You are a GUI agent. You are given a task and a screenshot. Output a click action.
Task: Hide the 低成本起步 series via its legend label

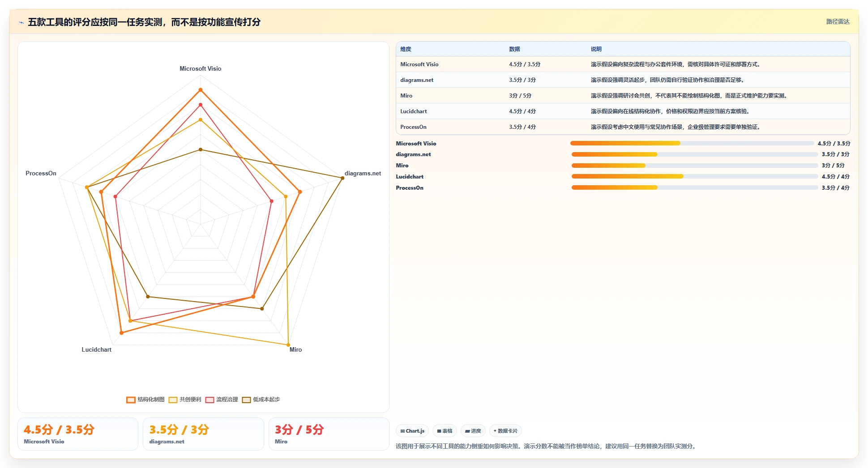266,400
